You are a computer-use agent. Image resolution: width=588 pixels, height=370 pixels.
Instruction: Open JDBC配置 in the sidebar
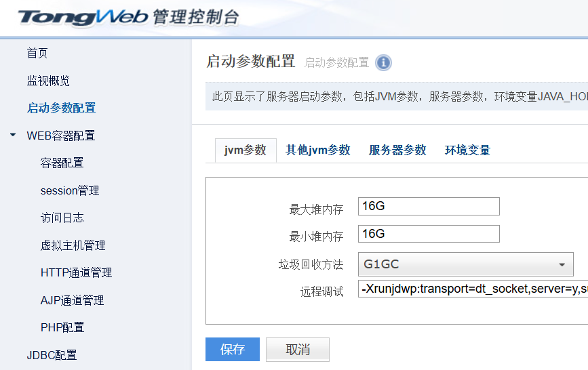52,355
